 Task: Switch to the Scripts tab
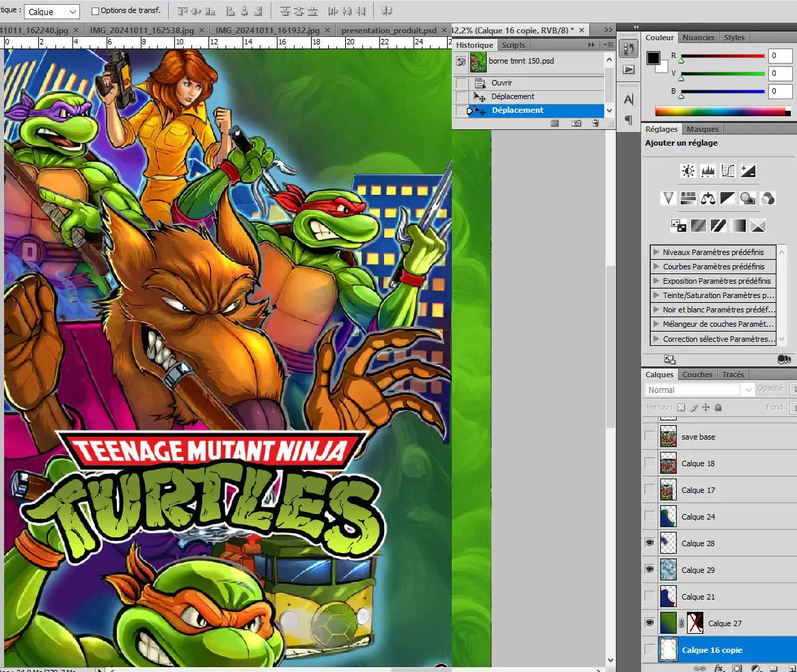[513, 44]
